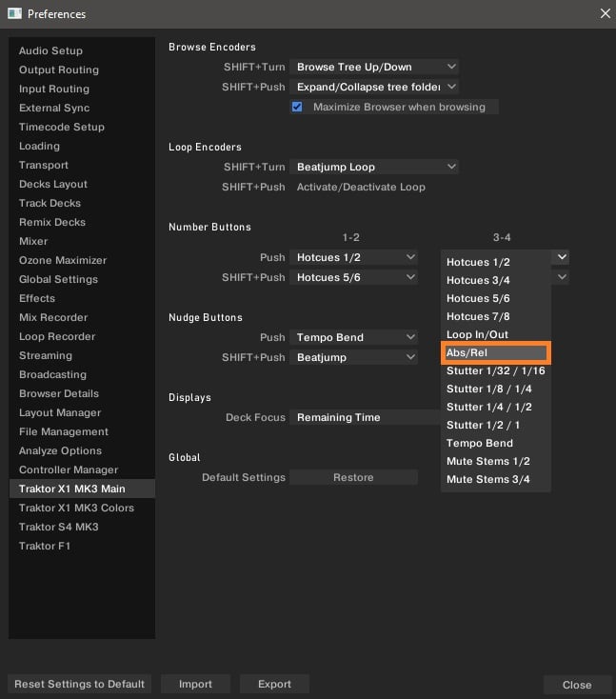Choose Mute Stems 3/4 option
This screenshot has width=616, height=699.
click(496, 480)
